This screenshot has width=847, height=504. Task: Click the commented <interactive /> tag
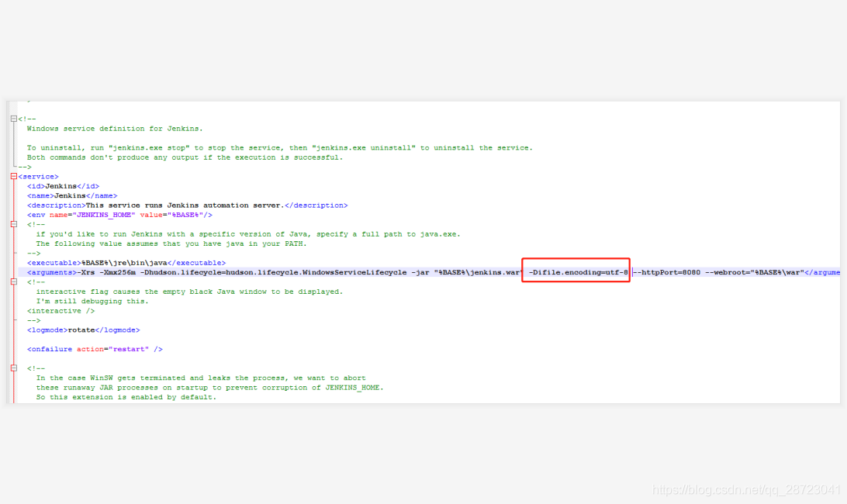[x=61, y=311]
